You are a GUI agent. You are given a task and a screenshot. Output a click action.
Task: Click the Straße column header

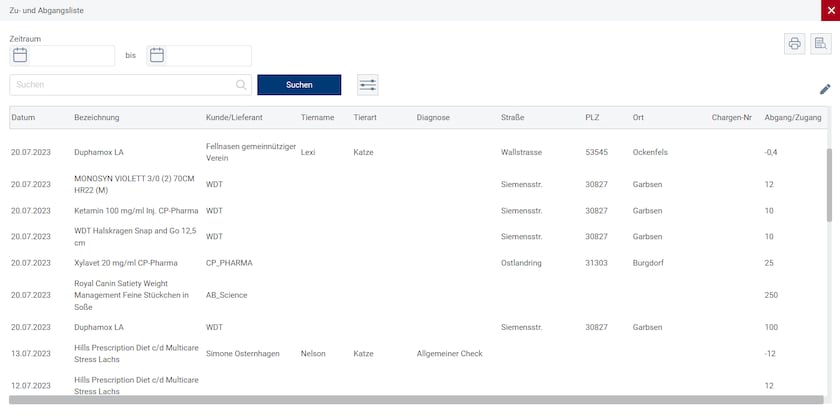click(513, 117)
